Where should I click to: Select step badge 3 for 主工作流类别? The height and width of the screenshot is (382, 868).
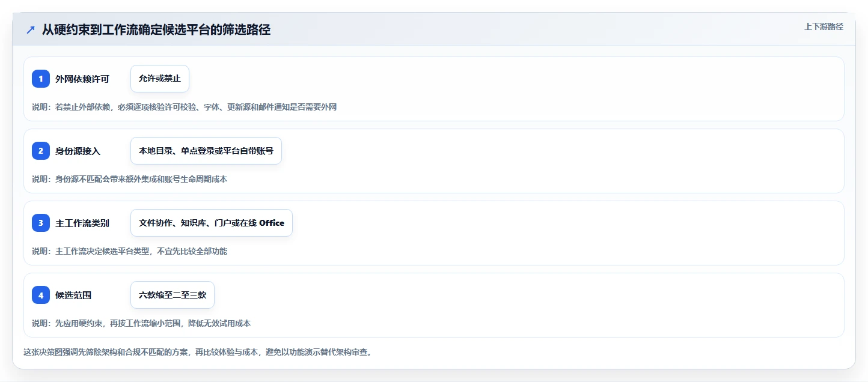click(x=41, y=223)
